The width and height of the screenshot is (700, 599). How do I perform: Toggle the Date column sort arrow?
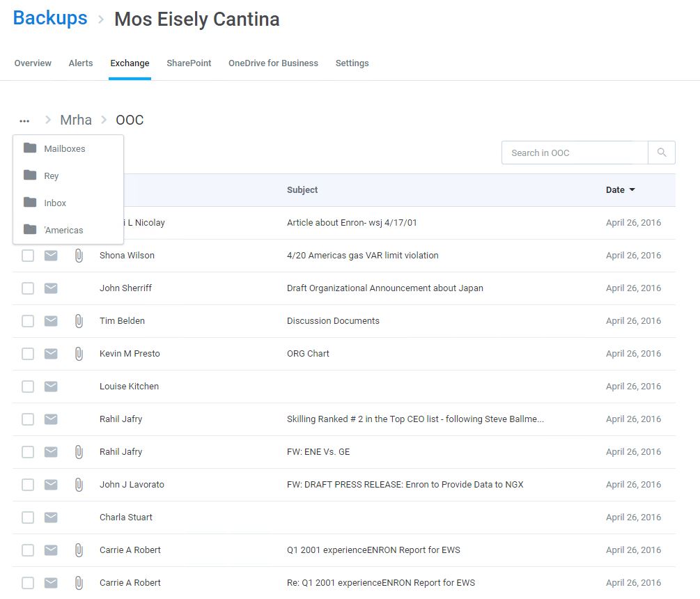pos(632,189)
